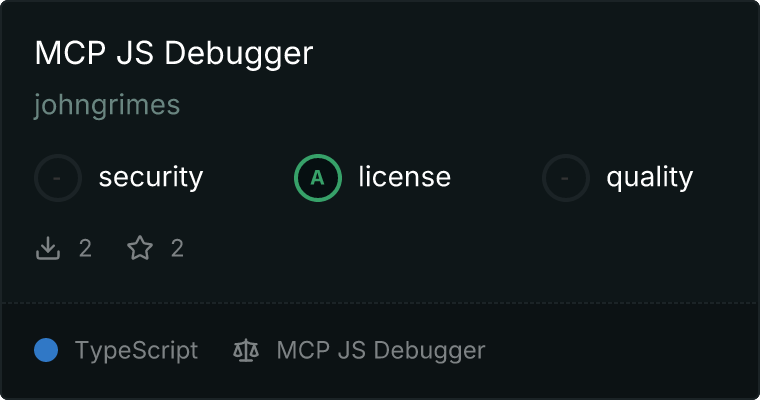Click the empty security score circle
The image size is (760, 400).
(x=58, y=178)
